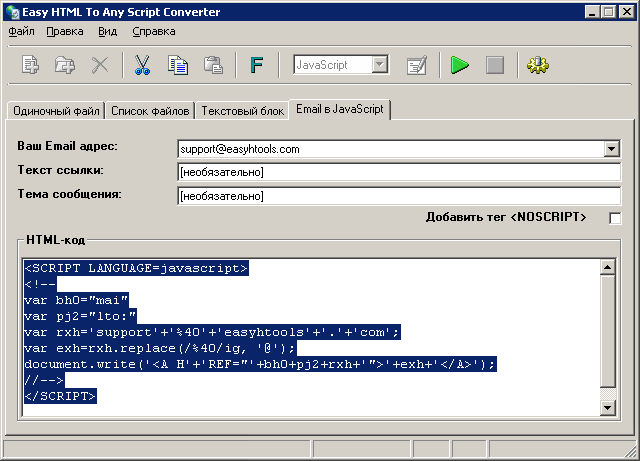Open the Правка menu
This screenshot has height=461, width=640.
[x=65, y=31]
